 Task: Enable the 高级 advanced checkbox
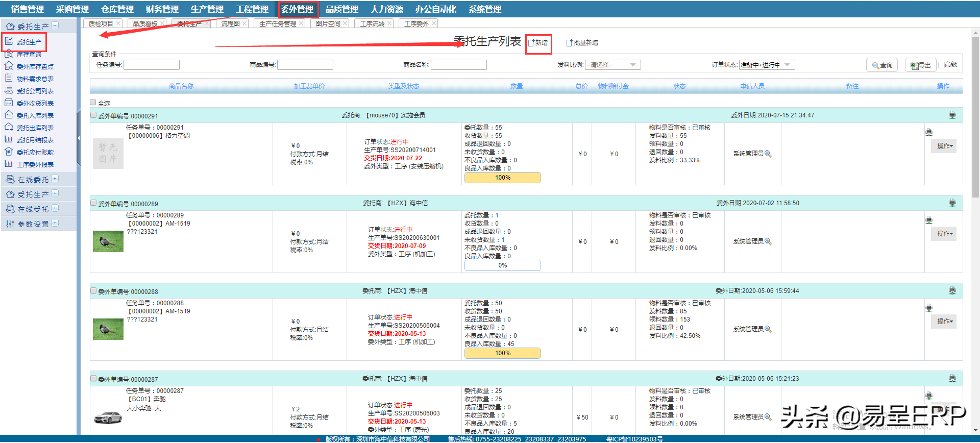941,65
